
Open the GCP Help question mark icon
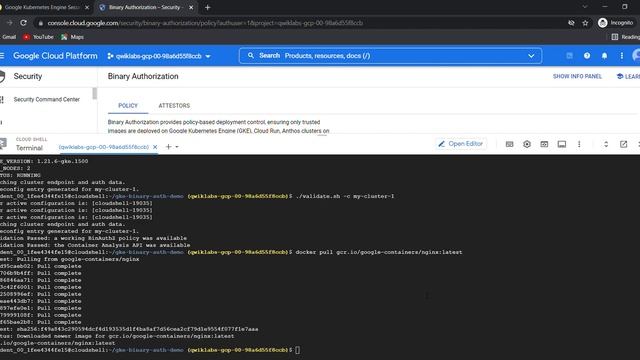point(587,56)
